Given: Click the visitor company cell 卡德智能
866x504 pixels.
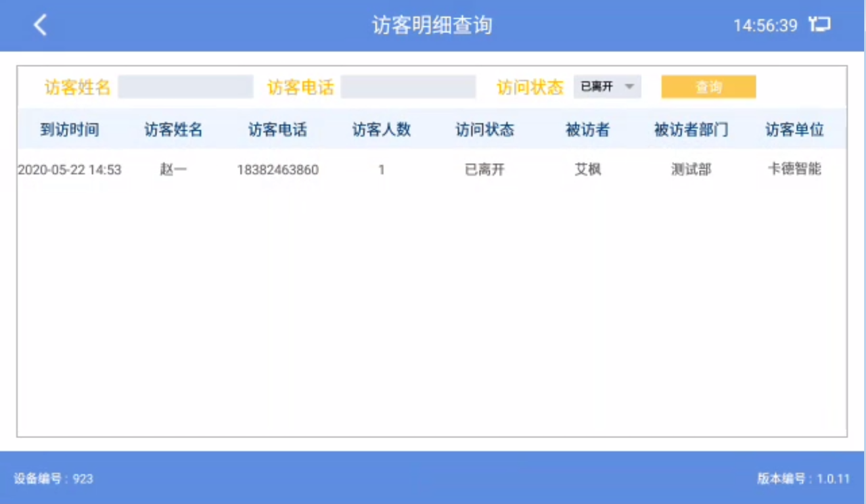Looking at the screenshot, I should coord(794,169).
